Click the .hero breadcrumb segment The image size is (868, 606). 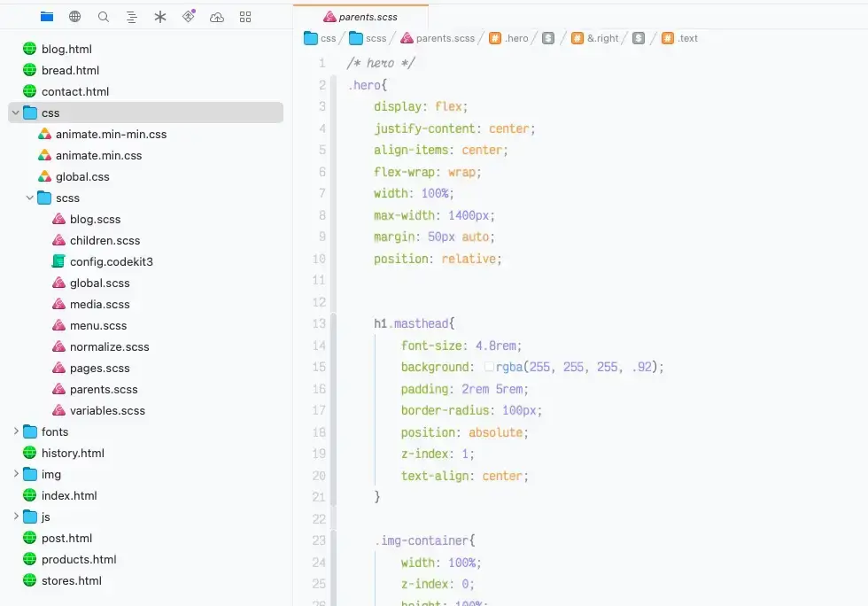[x=508, y=38]
